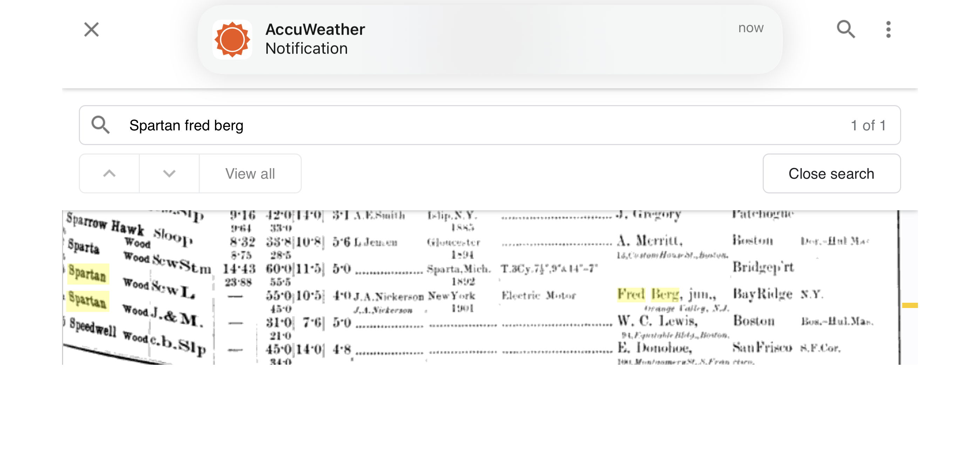
Task: Click the first highlighted 'Spartan' word
Action: tap(88, 274)
